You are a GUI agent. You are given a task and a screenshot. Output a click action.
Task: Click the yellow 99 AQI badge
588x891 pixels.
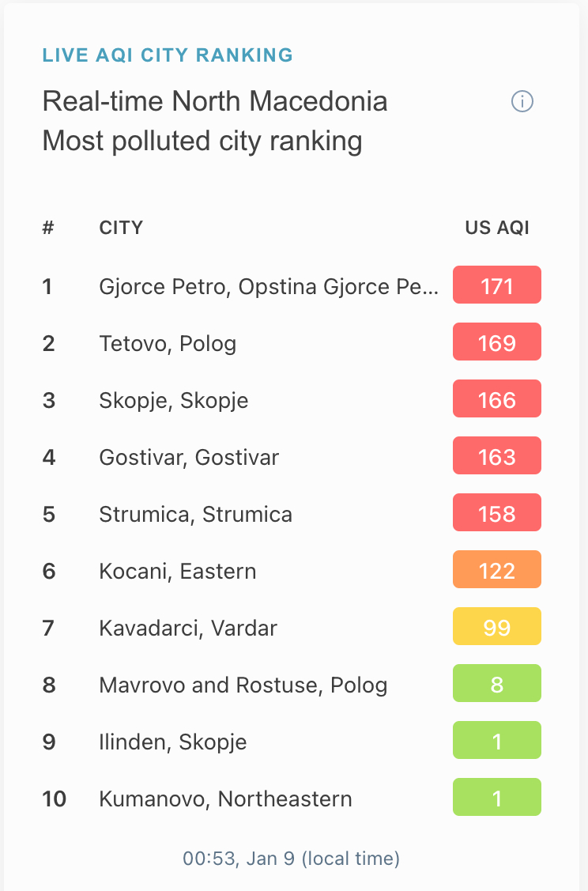pyautogui.click(x=497, y=626)
